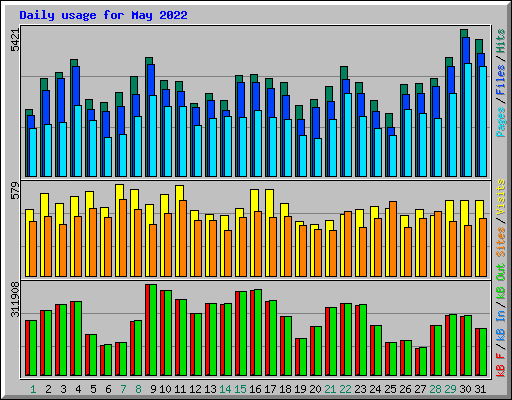Select day label 20 on x-axis
This screenshot has height=400, width=512.
point(315,389)
